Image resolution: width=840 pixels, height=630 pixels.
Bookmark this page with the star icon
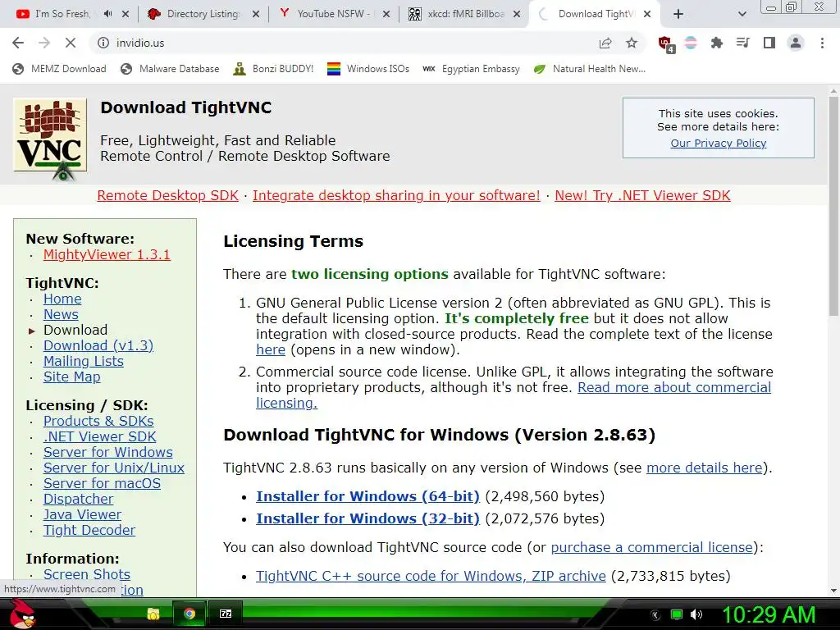point(632,43)
